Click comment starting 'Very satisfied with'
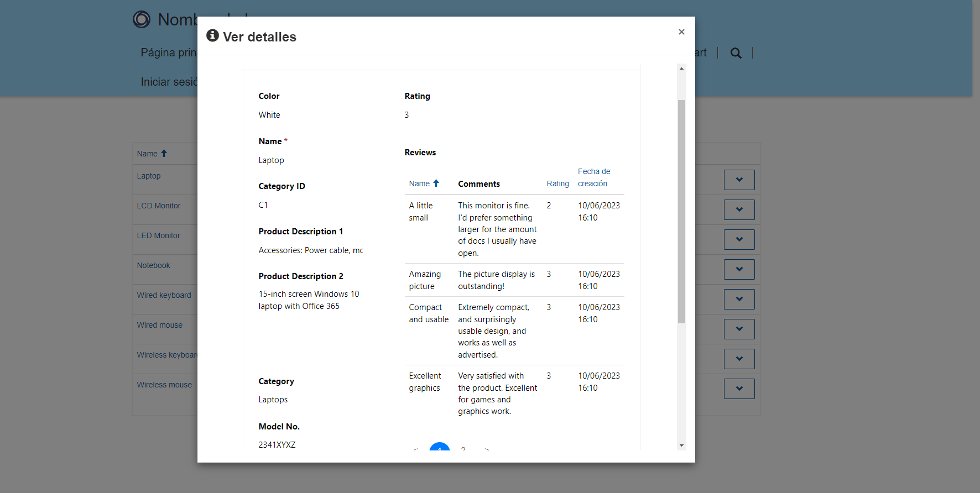This screenshot has height=493, width=980. (x=498, y=394)
